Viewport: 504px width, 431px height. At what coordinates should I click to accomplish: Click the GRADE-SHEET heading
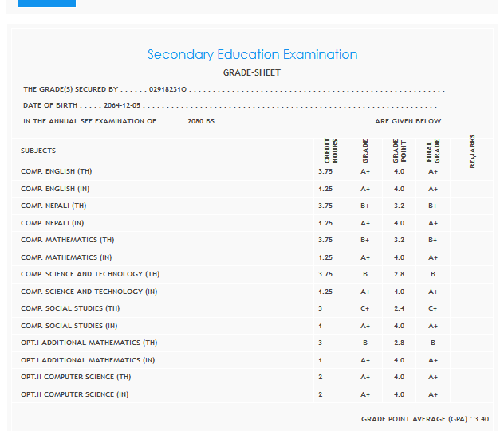(x=252, y=73)
